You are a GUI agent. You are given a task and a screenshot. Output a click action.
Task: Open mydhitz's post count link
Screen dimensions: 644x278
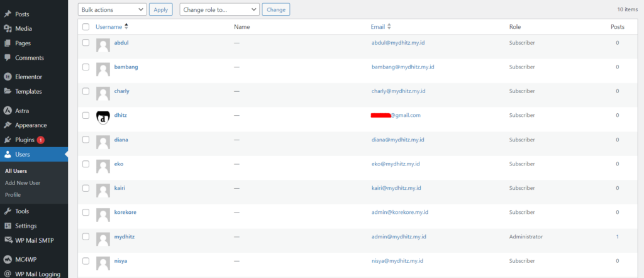point(618,236)
